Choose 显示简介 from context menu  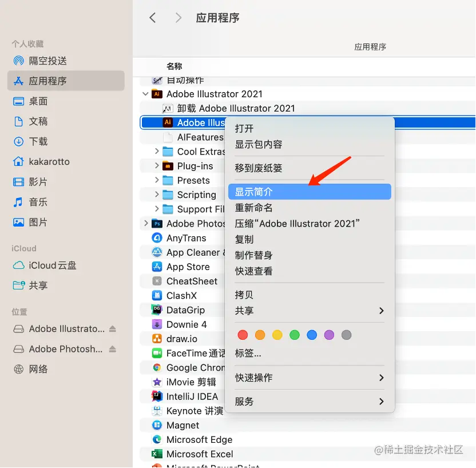pyautogui.click(x=310, y=192)
